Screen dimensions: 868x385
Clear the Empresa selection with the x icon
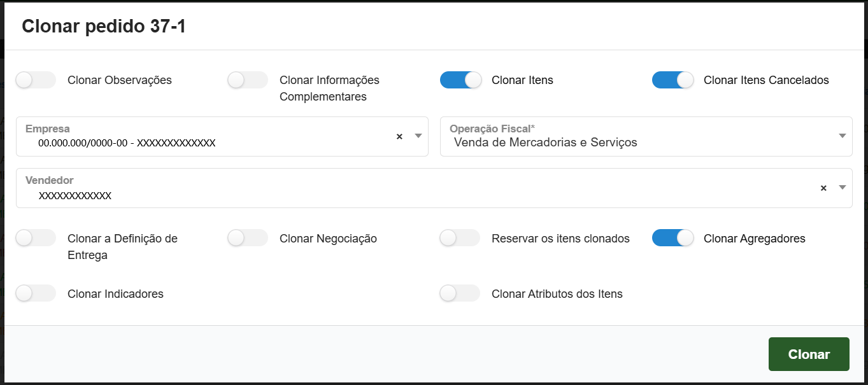(x=399, y=136)
